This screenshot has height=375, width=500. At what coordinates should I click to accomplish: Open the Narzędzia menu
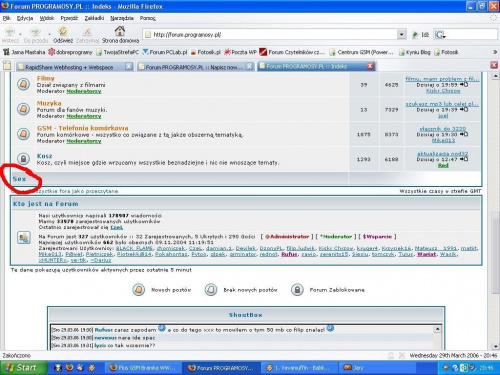point(122,18)
